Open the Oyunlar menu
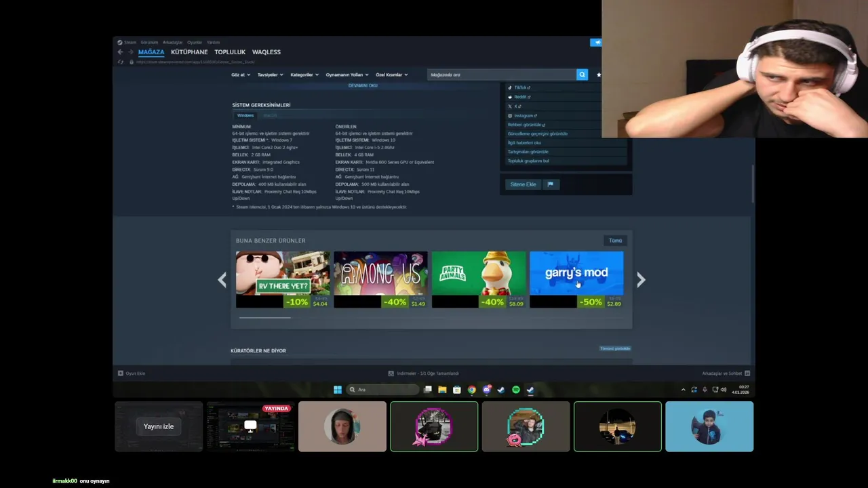The image size is (868, 488). tap(195, 42)
